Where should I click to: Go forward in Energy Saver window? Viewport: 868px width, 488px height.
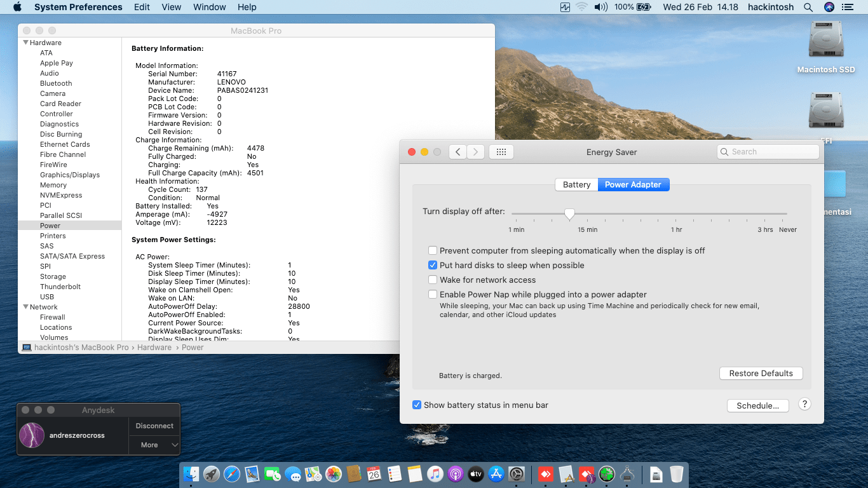[x=476, y=152]
